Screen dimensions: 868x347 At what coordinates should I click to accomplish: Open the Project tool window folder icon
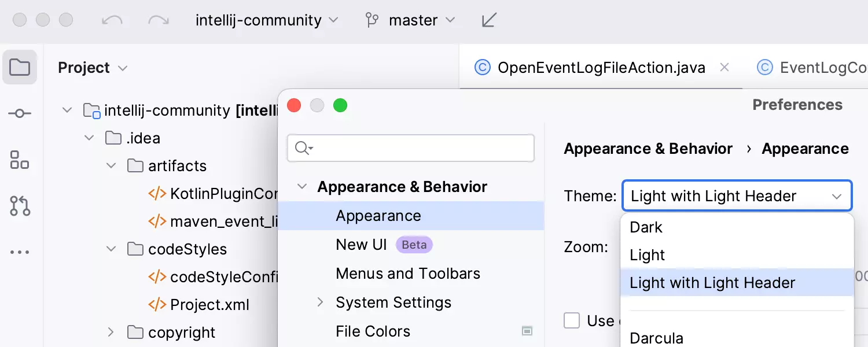click(x=20, y=68)
